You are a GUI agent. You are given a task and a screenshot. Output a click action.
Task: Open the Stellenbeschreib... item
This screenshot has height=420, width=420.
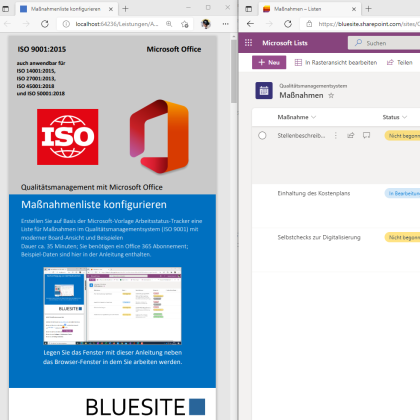coord(301,135)
